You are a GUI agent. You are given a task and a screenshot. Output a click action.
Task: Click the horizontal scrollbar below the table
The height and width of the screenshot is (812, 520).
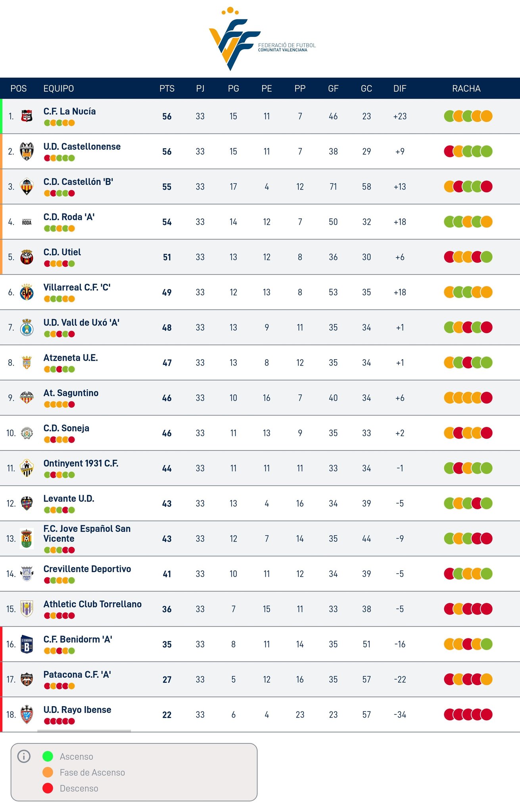click(x=84, y=731)
